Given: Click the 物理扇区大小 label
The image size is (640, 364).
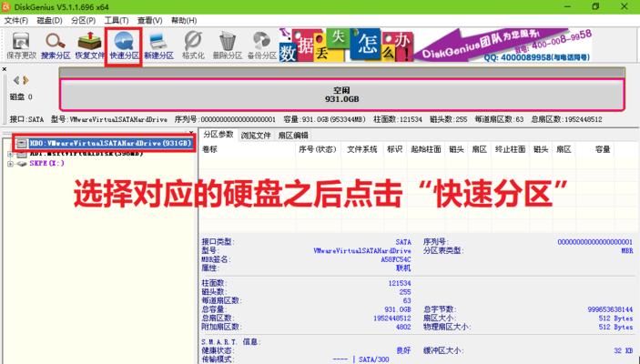Looking at the screenshot, I should (447, 327).
